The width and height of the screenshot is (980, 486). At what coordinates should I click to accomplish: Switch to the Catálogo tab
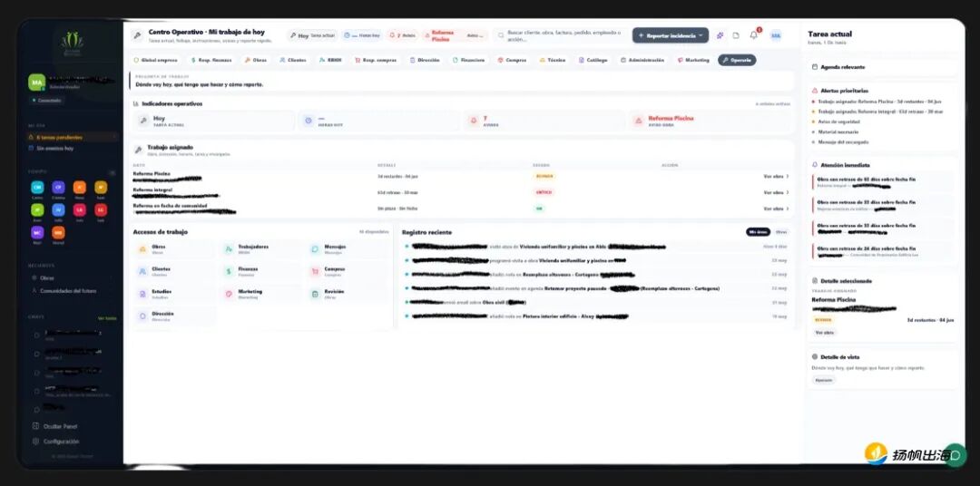(x=593, y=60)
